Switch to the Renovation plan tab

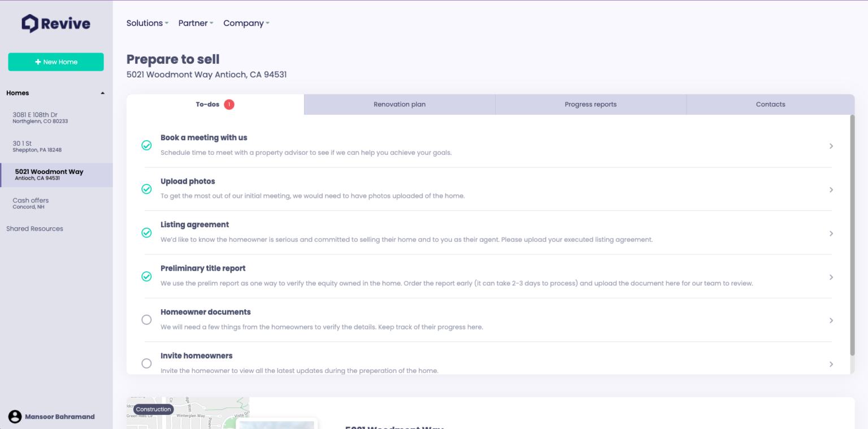(400, 104)
